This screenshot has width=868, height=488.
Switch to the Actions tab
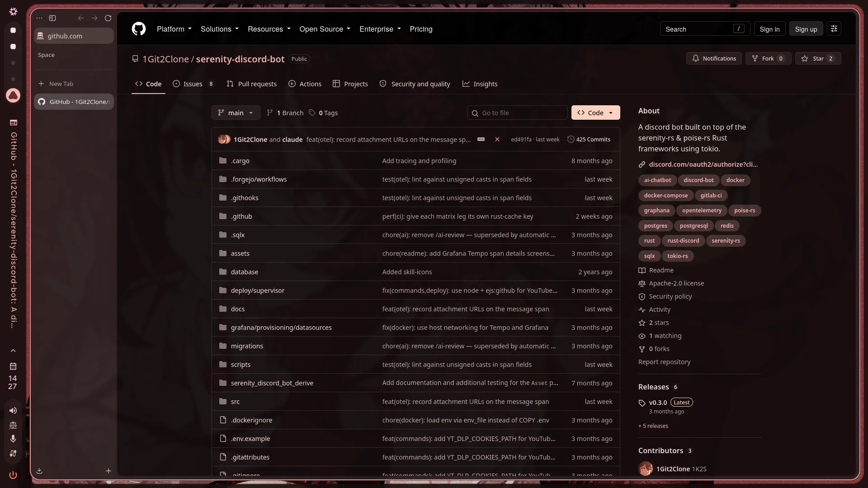coord(305,84)
